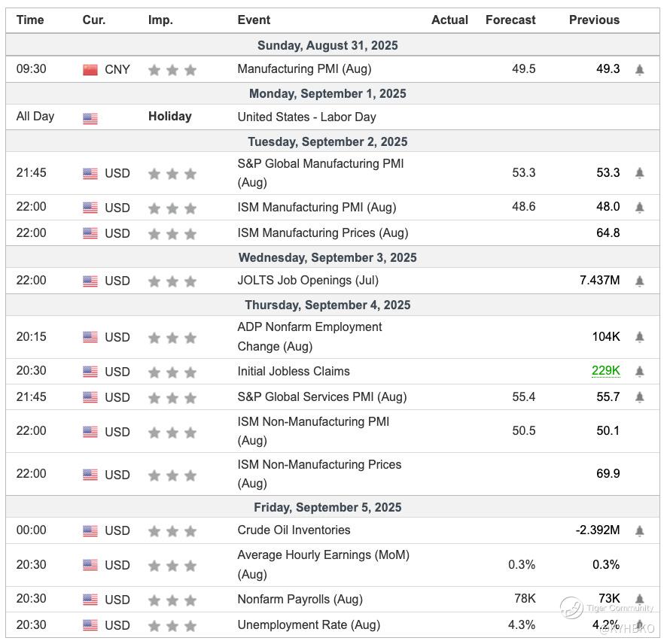Open Nonfarm Payrolls (Aug) event

300,600
